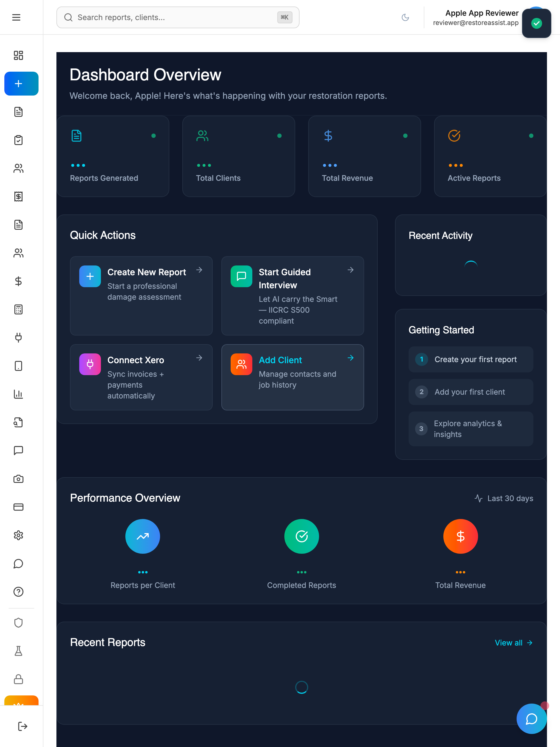Click the reviewer@restoreassist.app email text

click(476, 23)
